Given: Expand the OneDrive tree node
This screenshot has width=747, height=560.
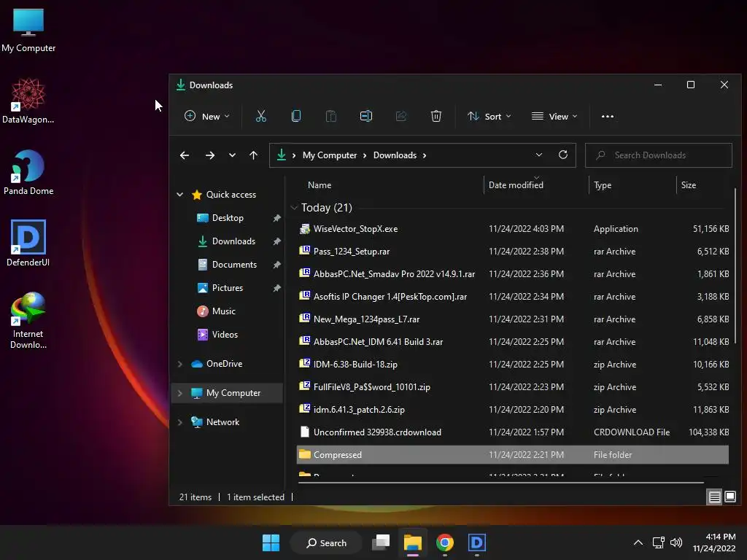Looking at the screenshot, I should tap(180, 364).
